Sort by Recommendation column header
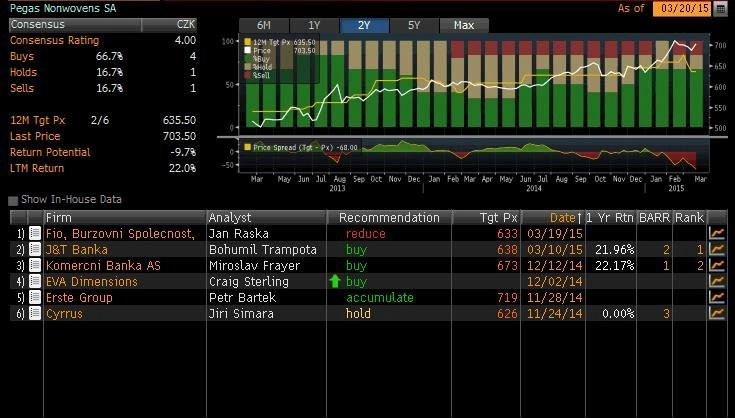 (389, 217)
